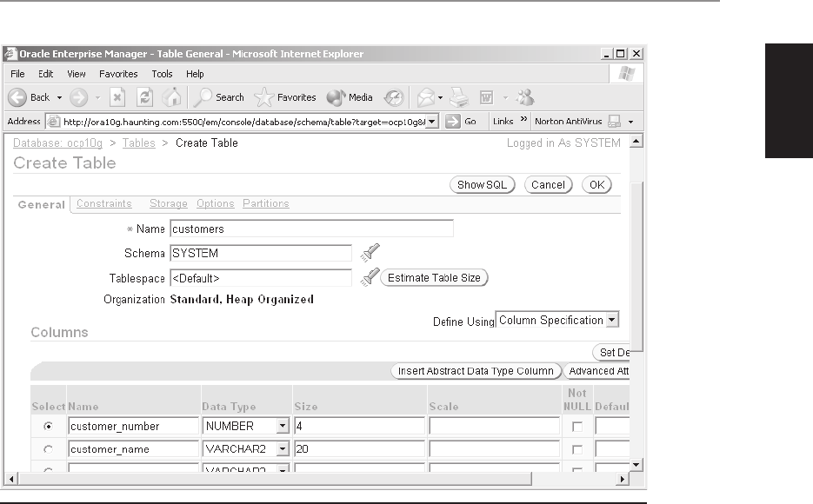
Task: Open the Media toolbar button
Action: pyautogui.click(x=350, y=97)
